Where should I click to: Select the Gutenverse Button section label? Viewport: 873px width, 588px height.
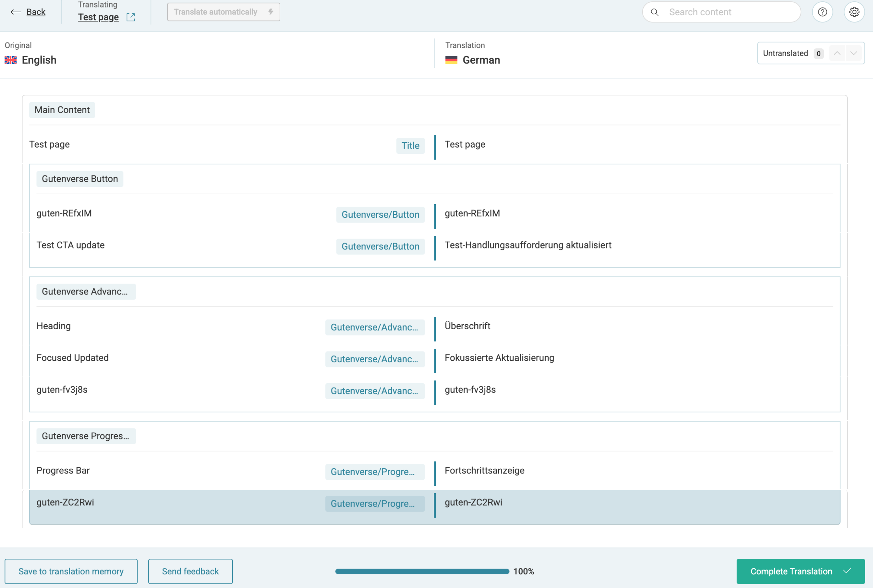[80, 179]
